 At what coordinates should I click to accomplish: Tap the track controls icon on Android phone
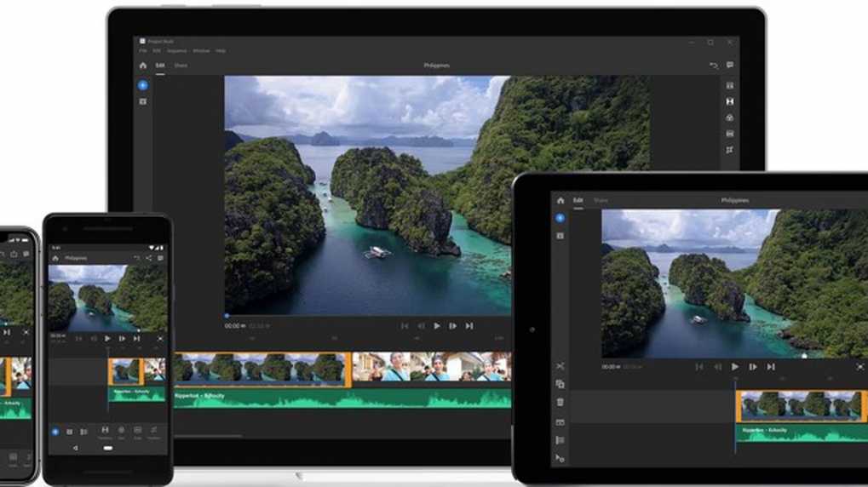pyautogui.click(x=83, y=432)
